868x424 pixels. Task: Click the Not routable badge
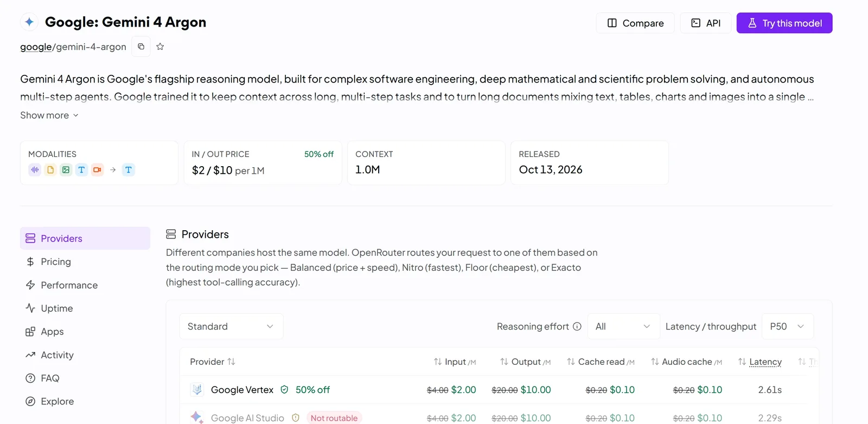point(334,418)
